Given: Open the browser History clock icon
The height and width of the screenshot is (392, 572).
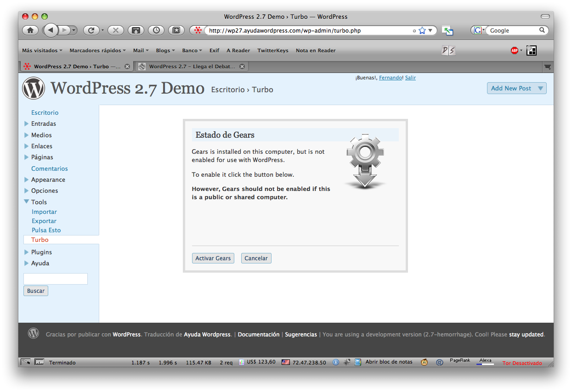Looking at the screenshot, I should point(157,30).
